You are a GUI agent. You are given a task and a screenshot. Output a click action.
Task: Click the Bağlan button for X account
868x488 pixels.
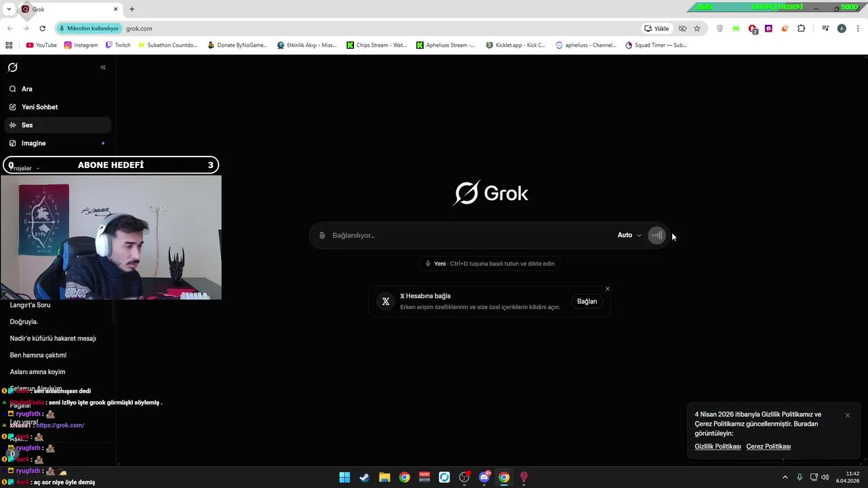(x=587, y=302)
